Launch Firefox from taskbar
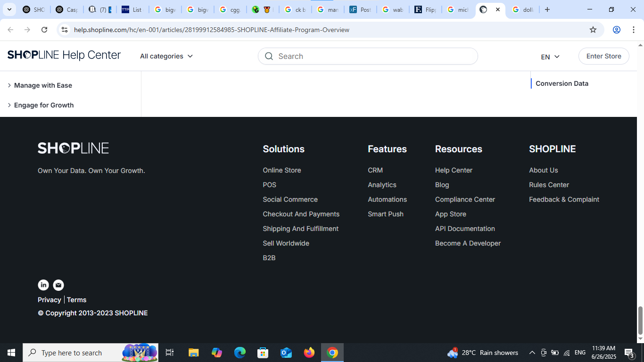The height and width of the screenshot is (362, 644). pos(309,353)
